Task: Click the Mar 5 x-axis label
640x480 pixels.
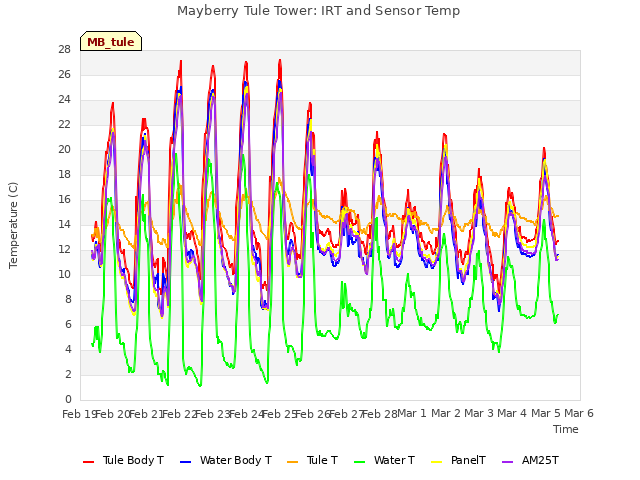Action: click(546, 413)
